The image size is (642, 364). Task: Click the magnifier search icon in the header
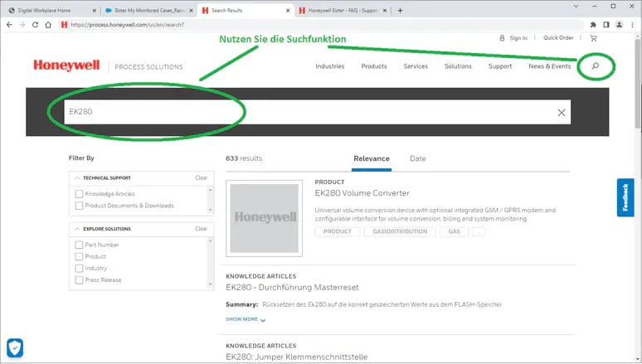(596, 66)
